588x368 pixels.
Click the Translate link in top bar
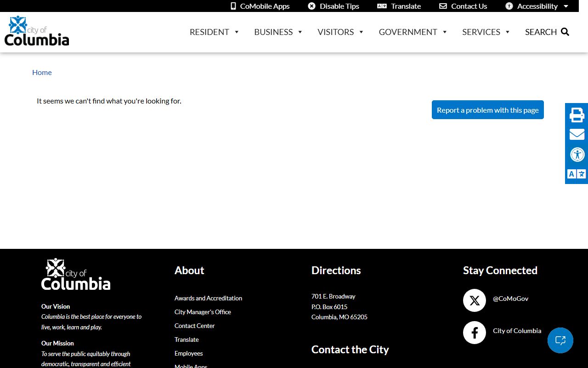(x=406, y=6)
